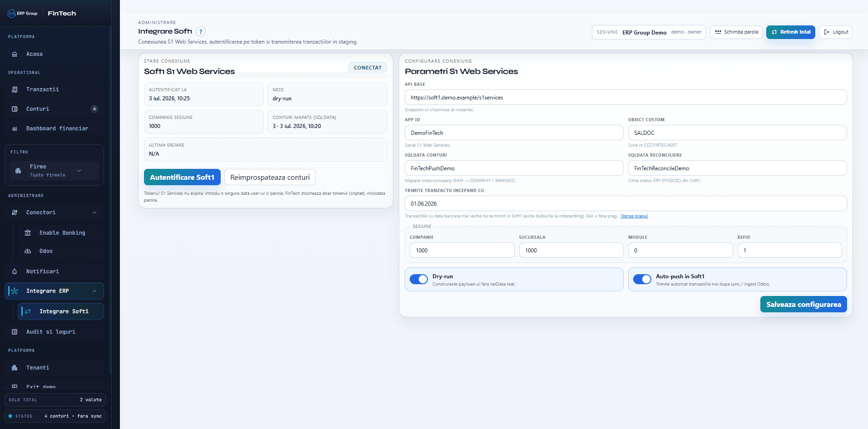Image resolution: width=868 pixels, height=429 pixels.
Task: Click the Refresh total button
Action: (791, 32)
